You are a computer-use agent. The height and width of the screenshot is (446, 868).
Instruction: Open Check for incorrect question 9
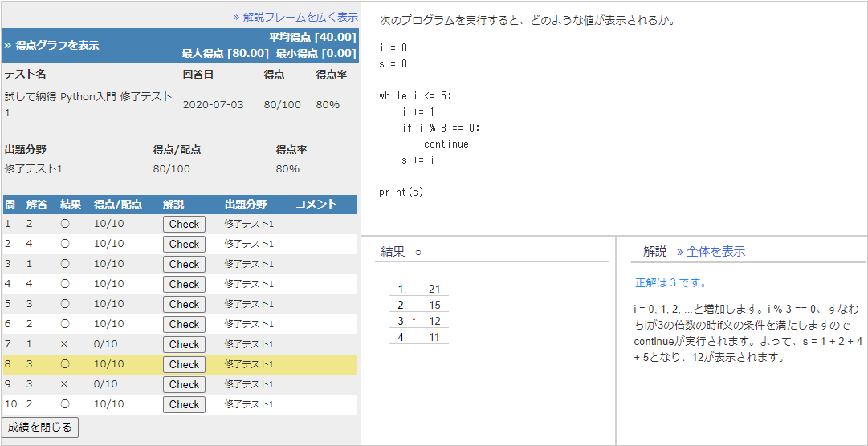(184, 384)
